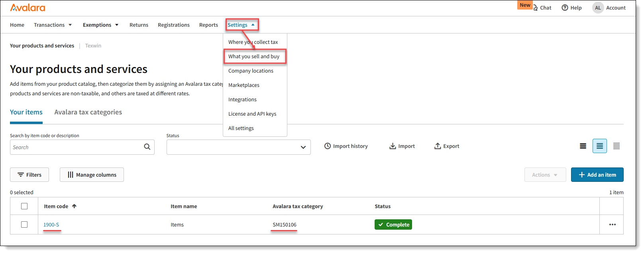Click the search magnifier icon
Screen dimensions: 644x254
point(147,147)
